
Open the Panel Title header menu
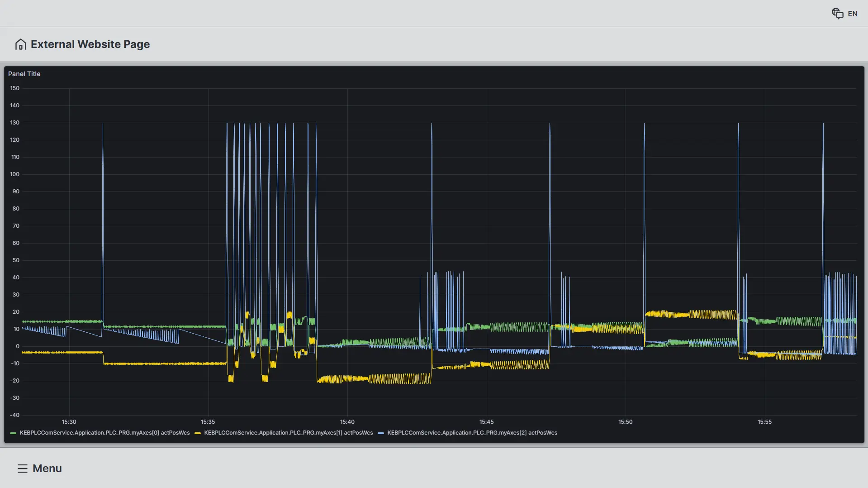(24, 74)
